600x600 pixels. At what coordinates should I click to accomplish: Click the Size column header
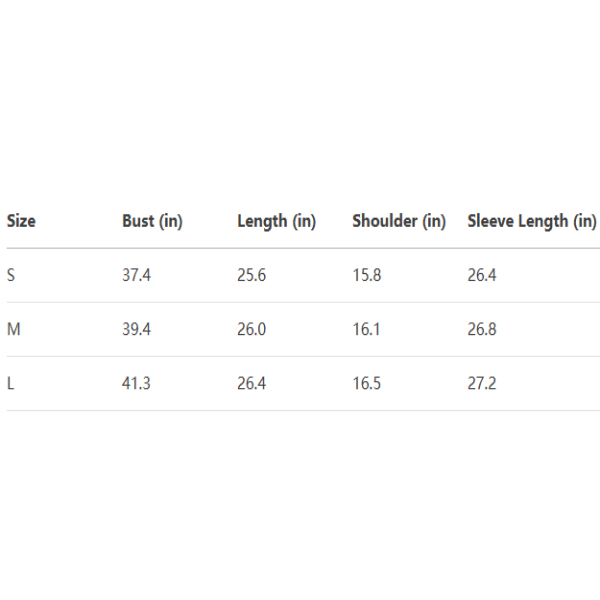click(21, 221)
